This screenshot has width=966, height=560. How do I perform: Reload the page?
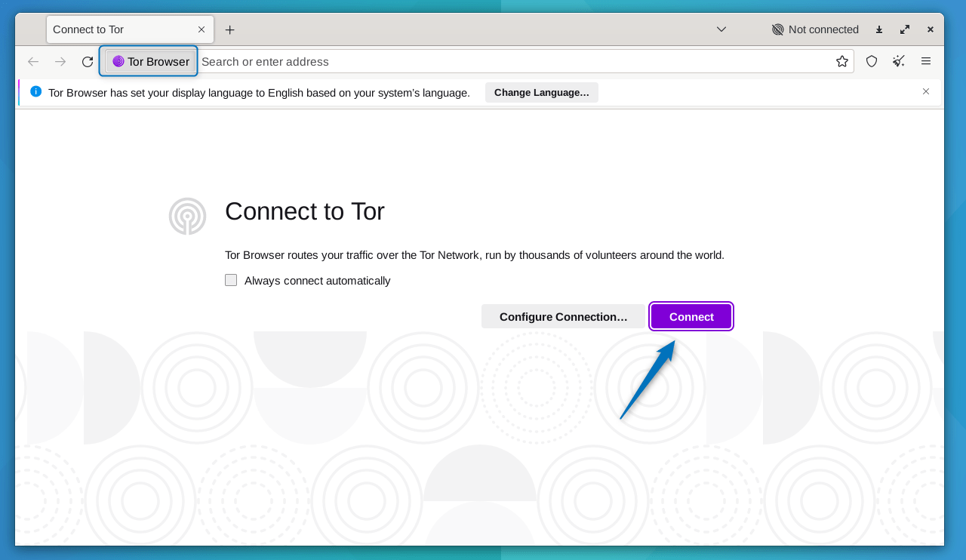[x=87, y=61]
